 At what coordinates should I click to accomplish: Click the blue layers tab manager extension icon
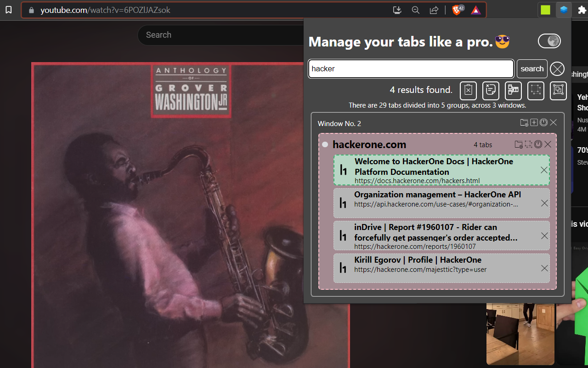564,10
